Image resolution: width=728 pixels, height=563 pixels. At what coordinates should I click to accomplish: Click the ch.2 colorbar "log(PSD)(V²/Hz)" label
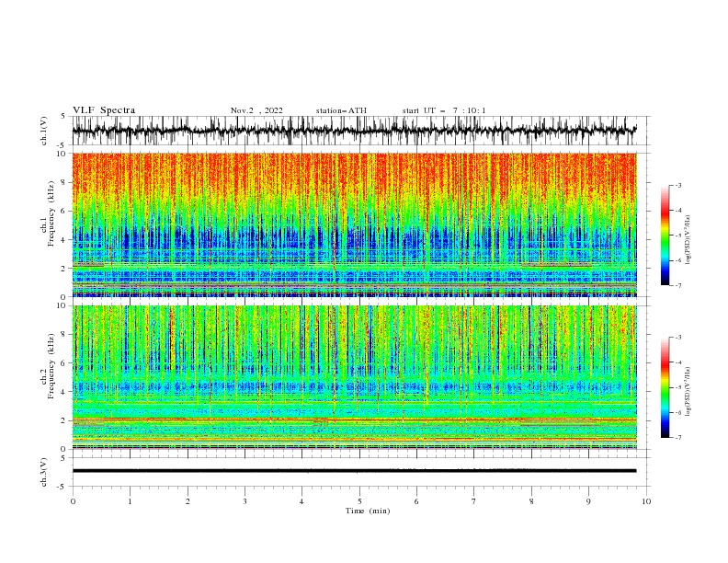tap(688, 391)
